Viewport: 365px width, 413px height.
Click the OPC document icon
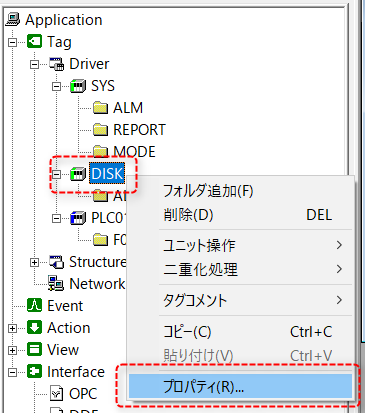click(56, 393)
